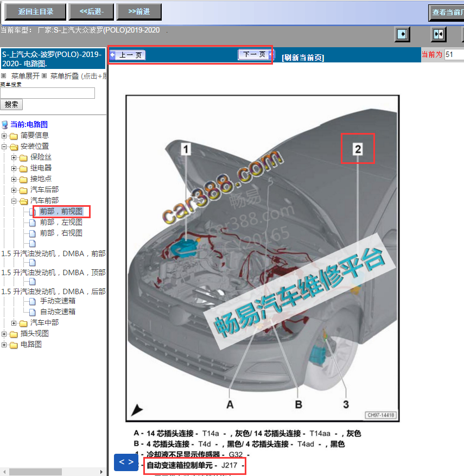Image resolution: width=464 pixels, height=476 pixels.
Task: Click the left sidebar horizontal scrollbar thumb
Action: tap(35, 472)
